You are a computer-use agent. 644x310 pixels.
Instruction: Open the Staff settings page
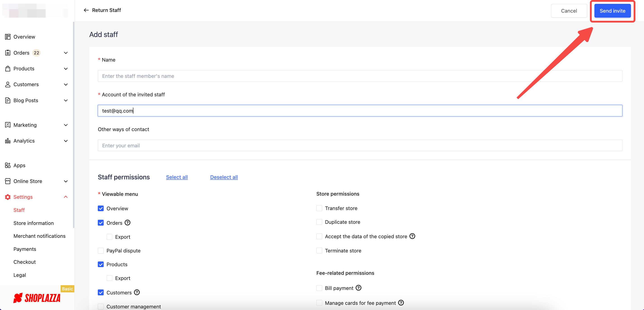19,210
